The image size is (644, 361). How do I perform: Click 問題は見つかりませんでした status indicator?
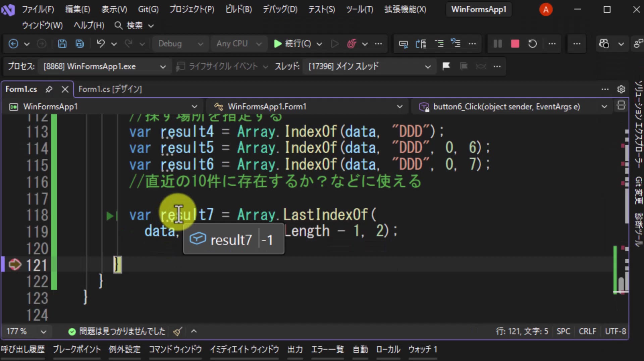click(x=117, y=331)
